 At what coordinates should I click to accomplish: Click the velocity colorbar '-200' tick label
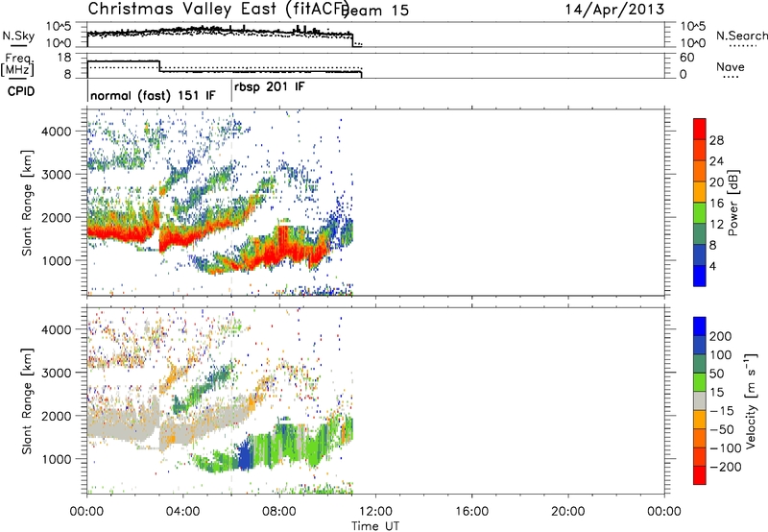725,467
